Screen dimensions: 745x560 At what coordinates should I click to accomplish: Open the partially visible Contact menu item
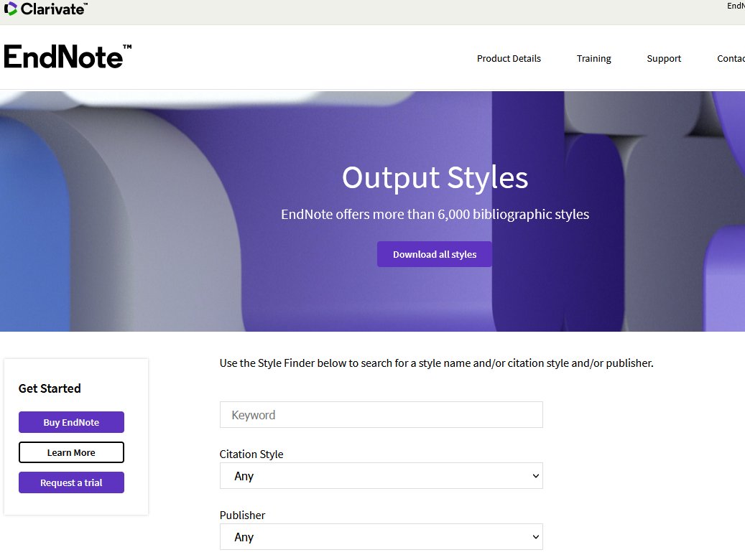coord(731,58)
